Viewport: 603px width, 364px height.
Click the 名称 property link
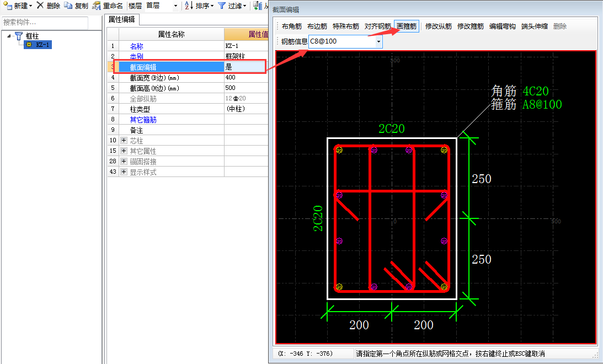pyautogui.click(x=136, y=46)
